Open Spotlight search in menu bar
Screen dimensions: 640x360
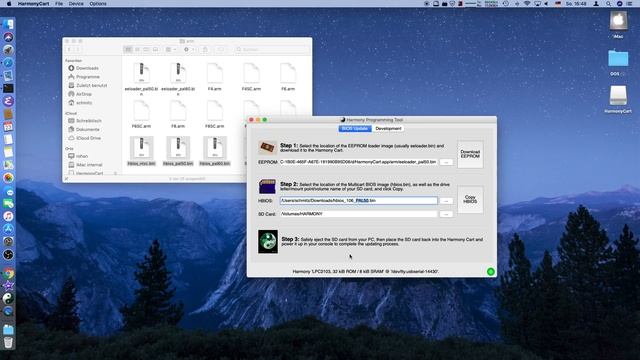(x=608, y=4)
